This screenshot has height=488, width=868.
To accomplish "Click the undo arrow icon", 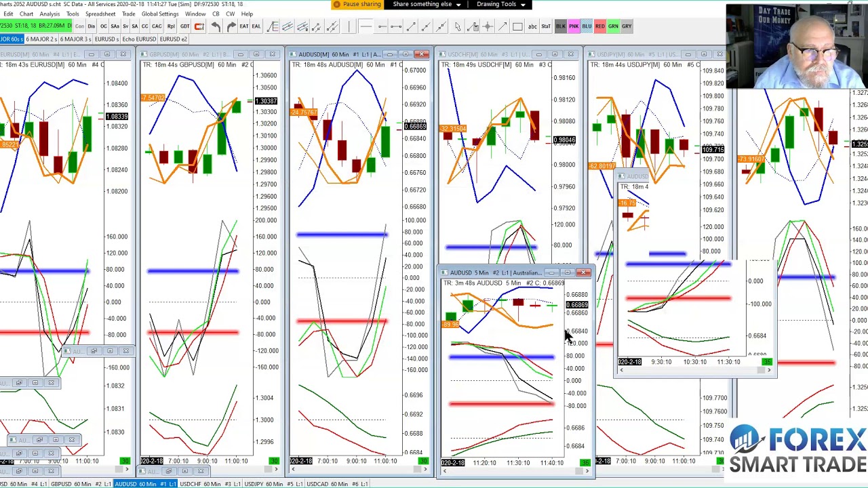I will pyautogui.click(x=216, y=26).
